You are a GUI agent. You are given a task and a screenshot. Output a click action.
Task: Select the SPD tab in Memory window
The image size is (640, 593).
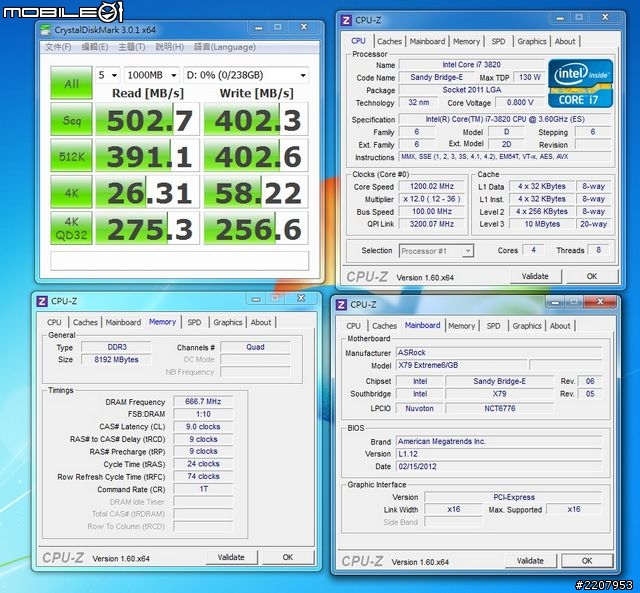pos(194,322)
